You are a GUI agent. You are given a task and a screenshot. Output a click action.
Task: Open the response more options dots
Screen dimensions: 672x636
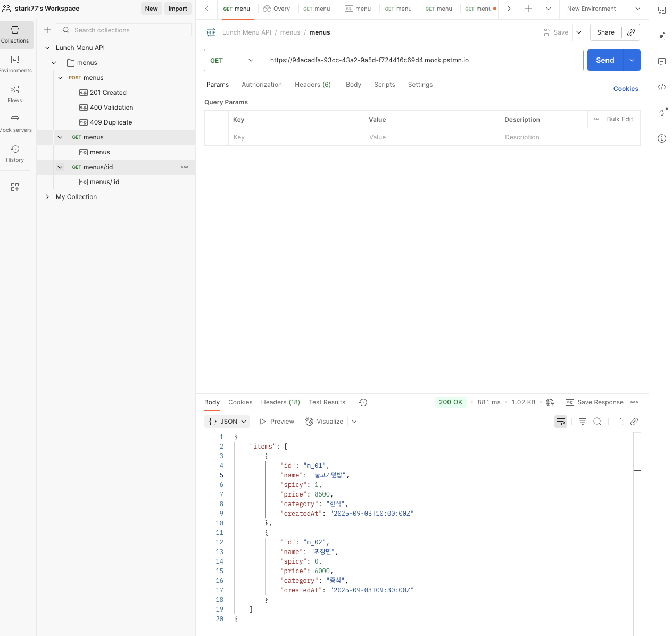point(634,402)
